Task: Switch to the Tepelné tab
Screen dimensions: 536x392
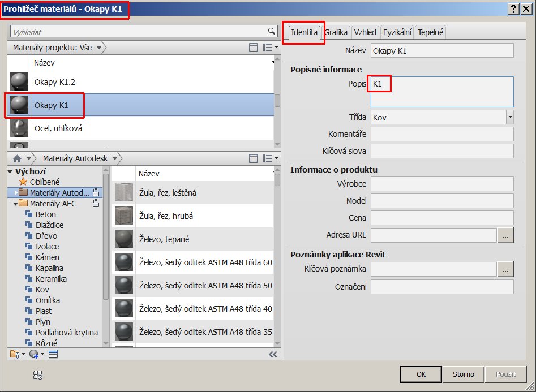Action: (x=430, y=32)
